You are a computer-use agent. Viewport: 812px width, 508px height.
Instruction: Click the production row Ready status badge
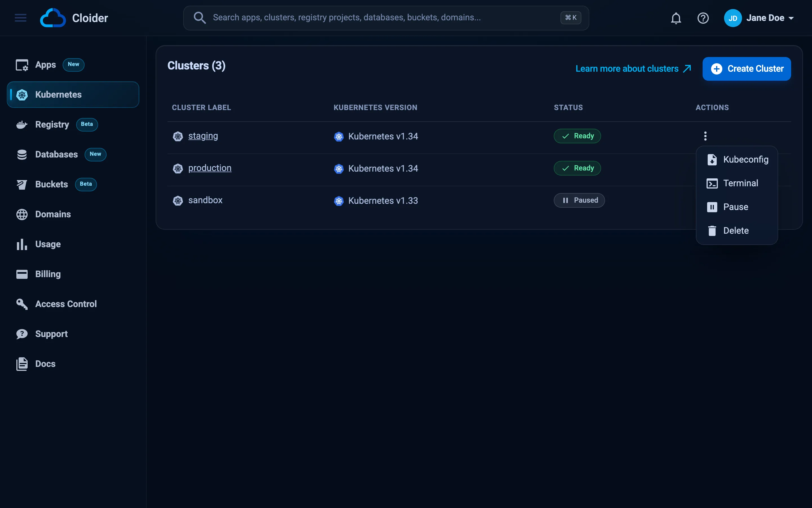(x=577, y=168)
